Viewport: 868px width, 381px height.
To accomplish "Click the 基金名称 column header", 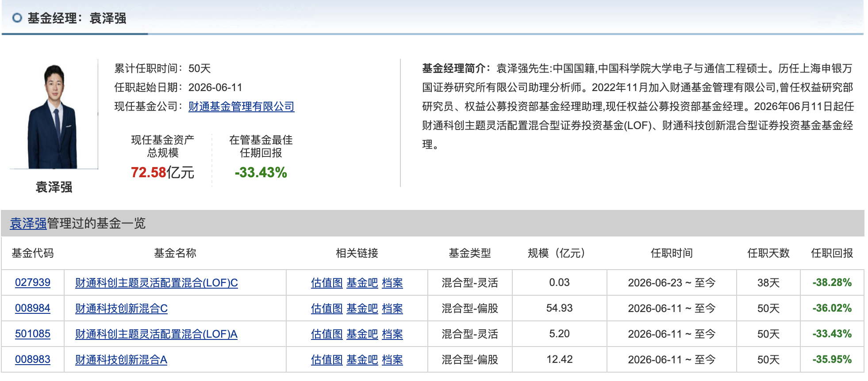I will tap(175, 253).
